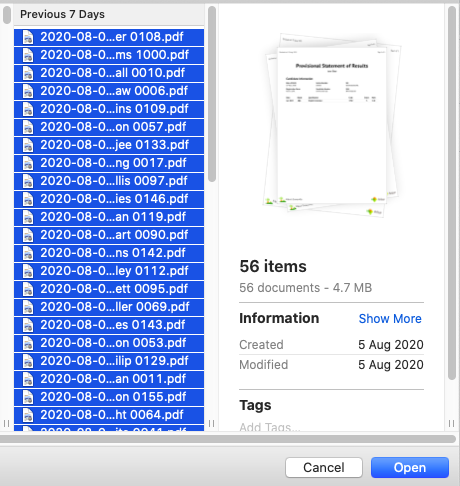The height and width of the screenshot is (486, 460).
Task: Click PDF icon of 'er 0108.pdf' file
Action: pos(28,37)
